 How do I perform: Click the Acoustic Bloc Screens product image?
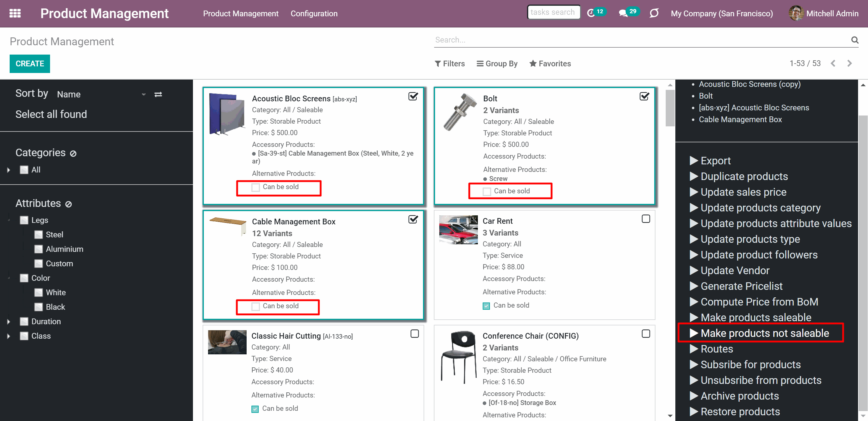point(227,114)
